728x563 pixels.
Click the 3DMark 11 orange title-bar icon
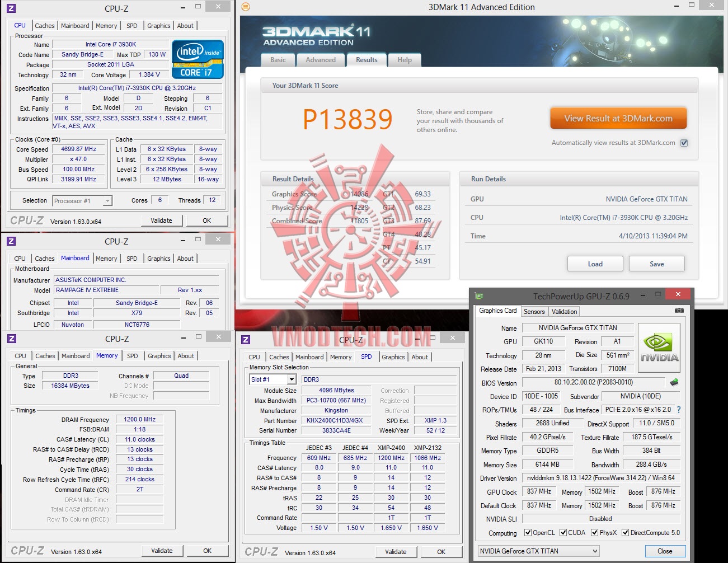[x=246, y=7]
